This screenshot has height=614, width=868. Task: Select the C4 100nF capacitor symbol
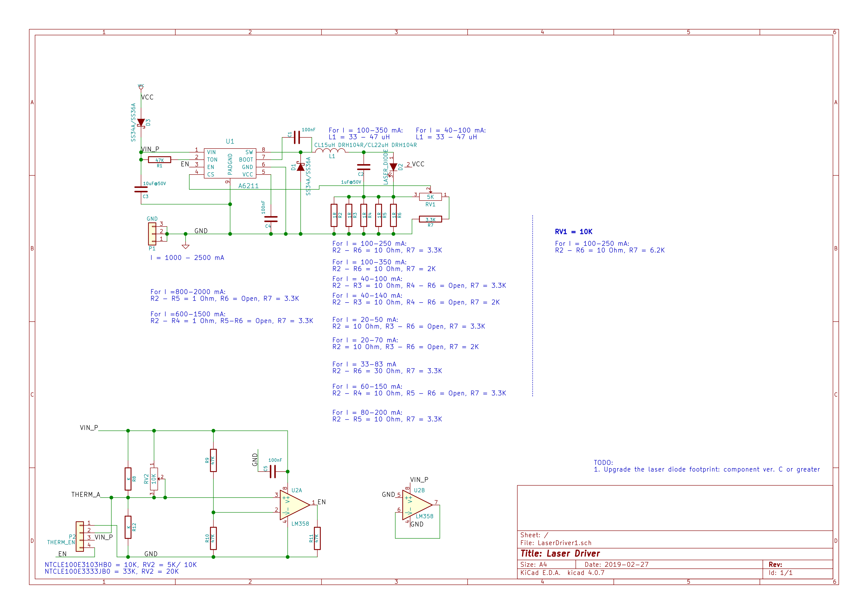point(271,219)
